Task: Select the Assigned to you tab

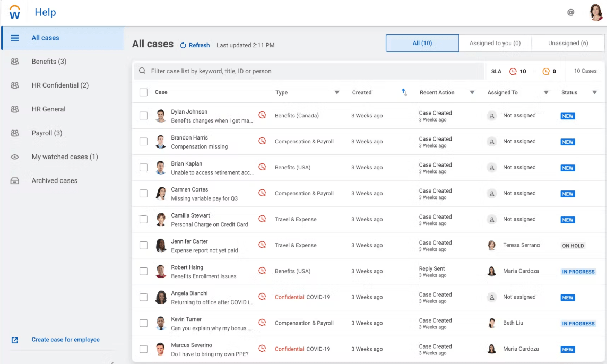Action: [x=495, y=43]
